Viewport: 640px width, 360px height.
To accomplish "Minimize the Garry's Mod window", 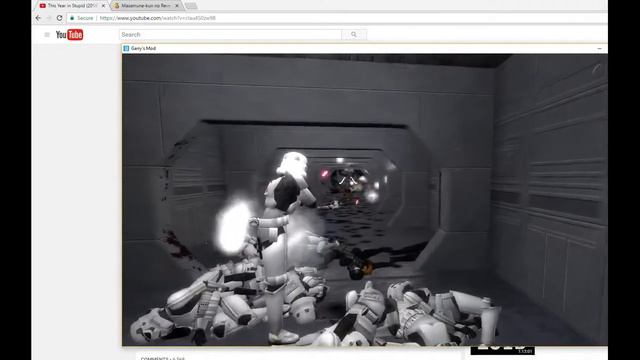I will pyautogui.click(x=599, y=49).
